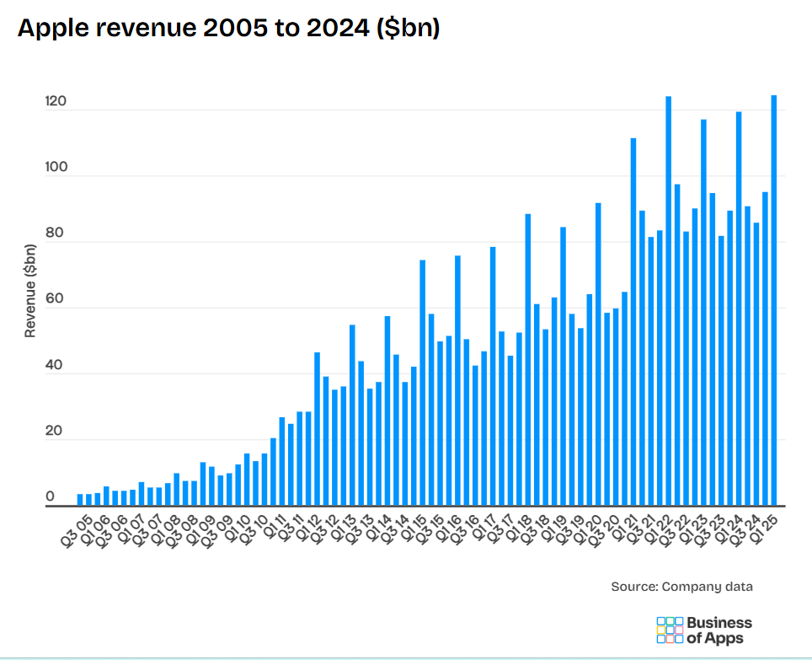Select the Q1 18 revenue bar near 88
Viewport: 812px width, 660px height.
[527, 360]
